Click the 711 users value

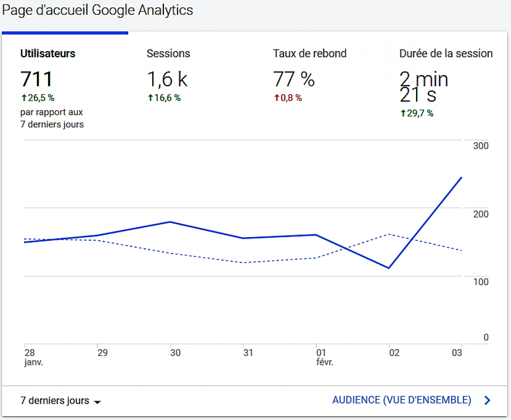pos(36,79)
